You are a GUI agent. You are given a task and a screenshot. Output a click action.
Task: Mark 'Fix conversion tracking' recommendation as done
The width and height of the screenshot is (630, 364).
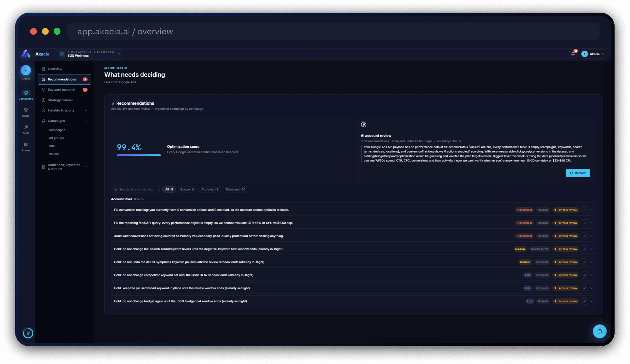pos(584,210)
